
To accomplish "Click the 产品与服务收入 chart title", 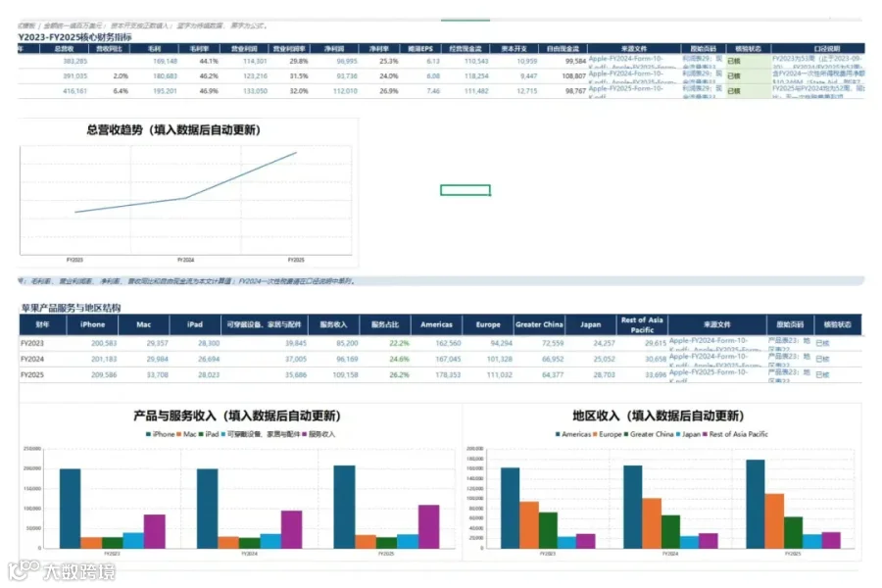I will pyautogui.click(x=237, y=416).
